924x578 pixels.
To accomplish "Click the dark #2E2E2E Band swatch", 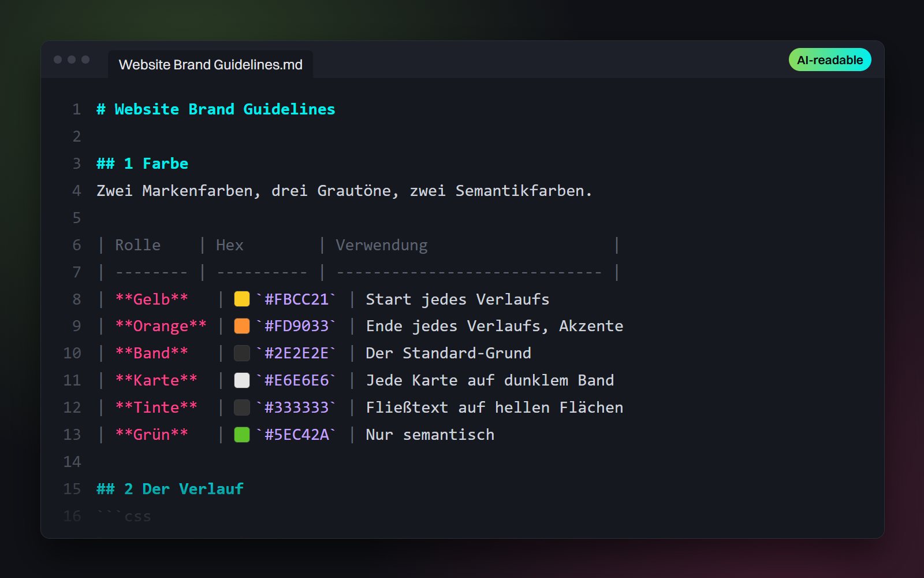I will (242, 353).
